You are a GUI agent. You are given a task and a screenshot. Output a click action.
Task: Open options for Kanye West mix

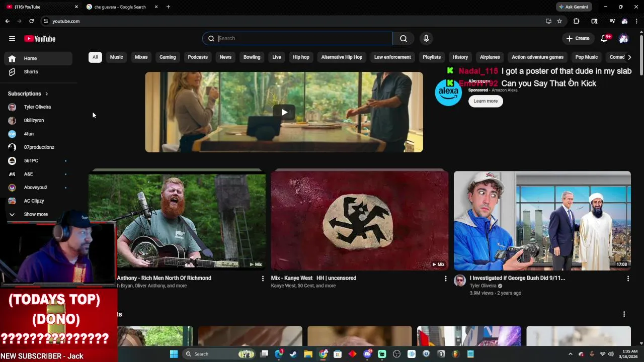[445, 278]
